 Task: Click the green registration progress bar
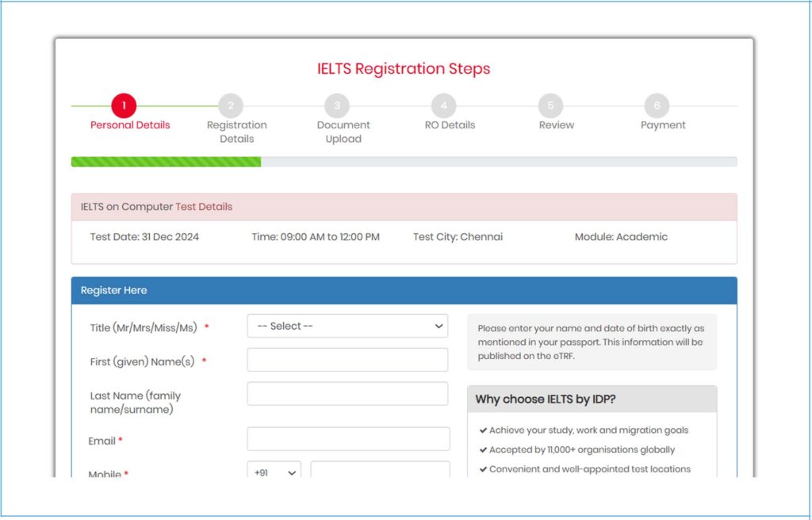tap(167, 162)
